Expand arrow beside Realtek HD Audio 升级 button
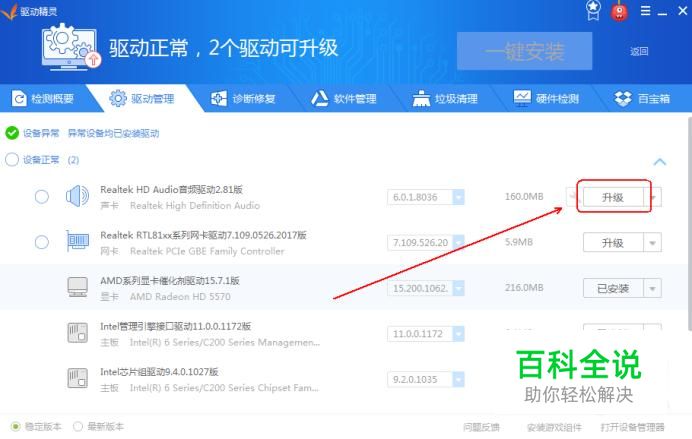This screenshot has height=439, width=692. (654, 197)
